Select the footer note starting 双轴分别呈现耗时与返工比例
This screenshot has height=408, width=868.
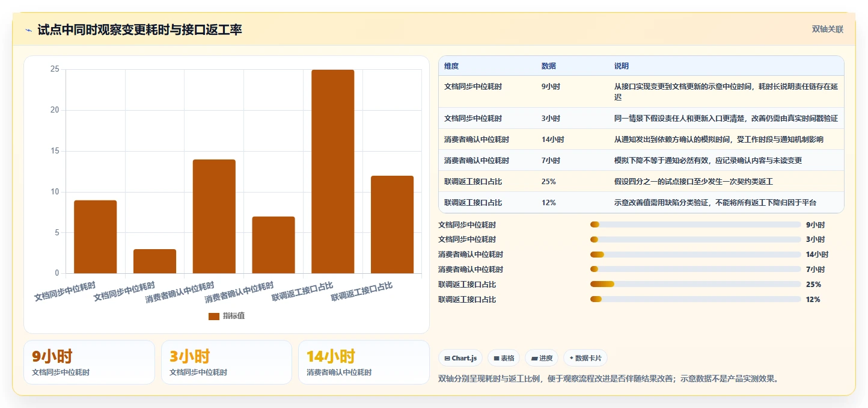pyautogui.click(x=610, y=379)
